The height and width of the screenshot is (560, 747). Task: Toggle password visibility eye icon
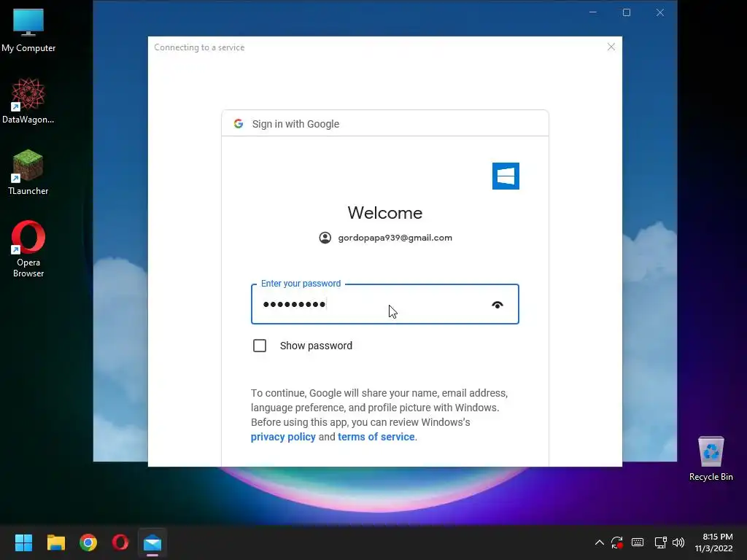coord(498,305)
